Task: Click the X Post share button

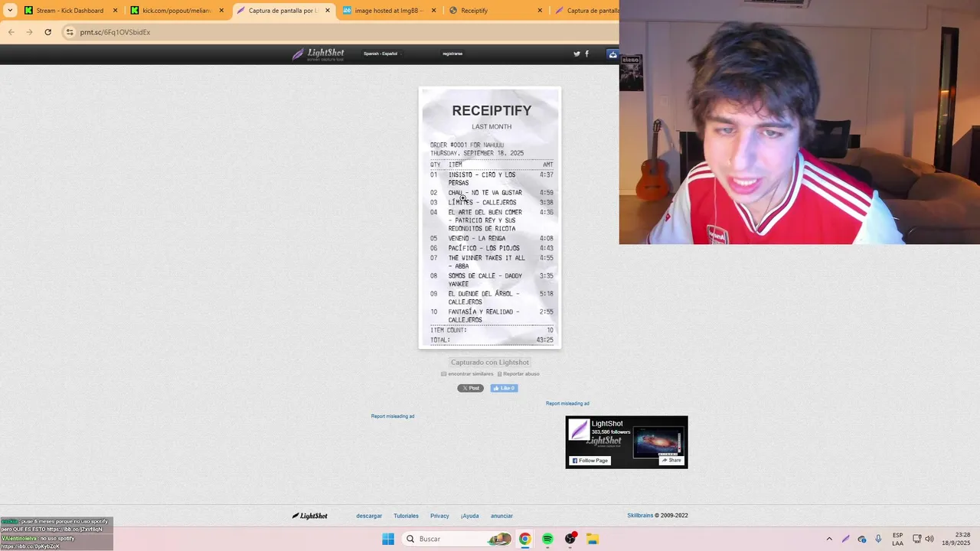Action: 470,388
